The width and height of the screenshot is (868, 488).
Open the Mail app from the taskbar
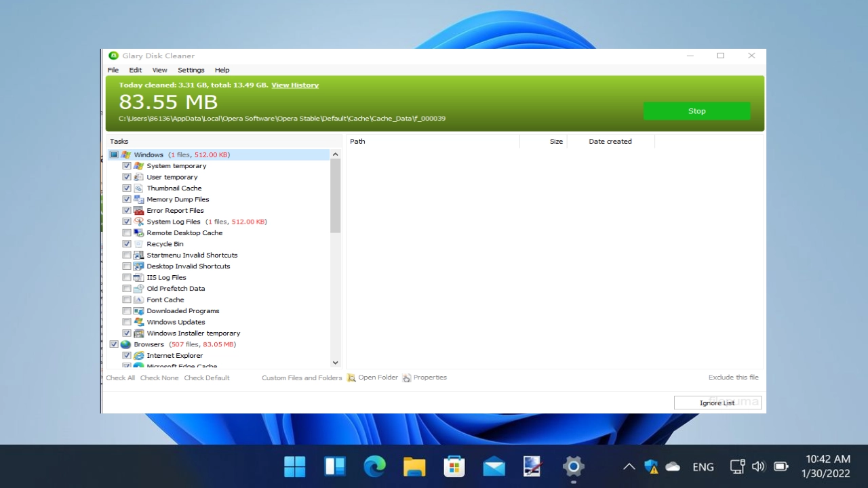494,466
